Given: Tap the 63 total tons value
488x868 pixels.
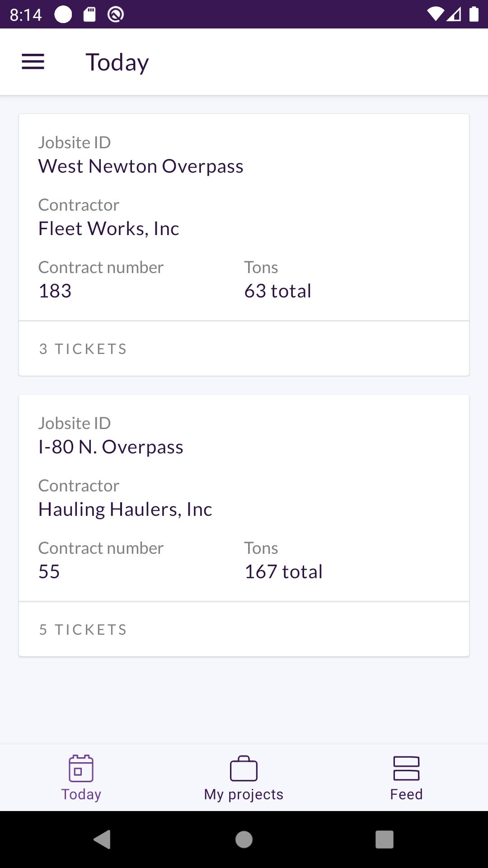Looking at the screenshot, I should coord(278,291).
